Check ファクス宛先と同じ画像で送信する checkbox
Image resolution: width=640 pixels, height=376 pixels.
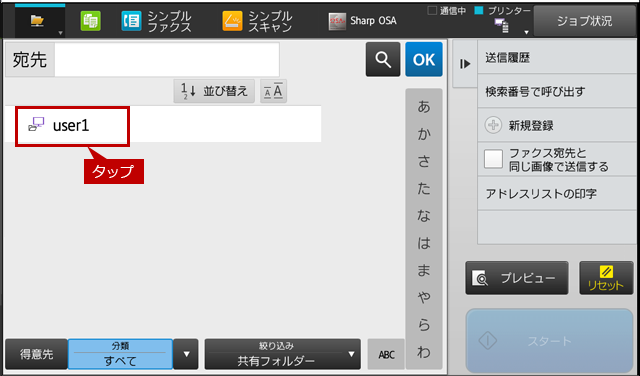tap(493, 159)
